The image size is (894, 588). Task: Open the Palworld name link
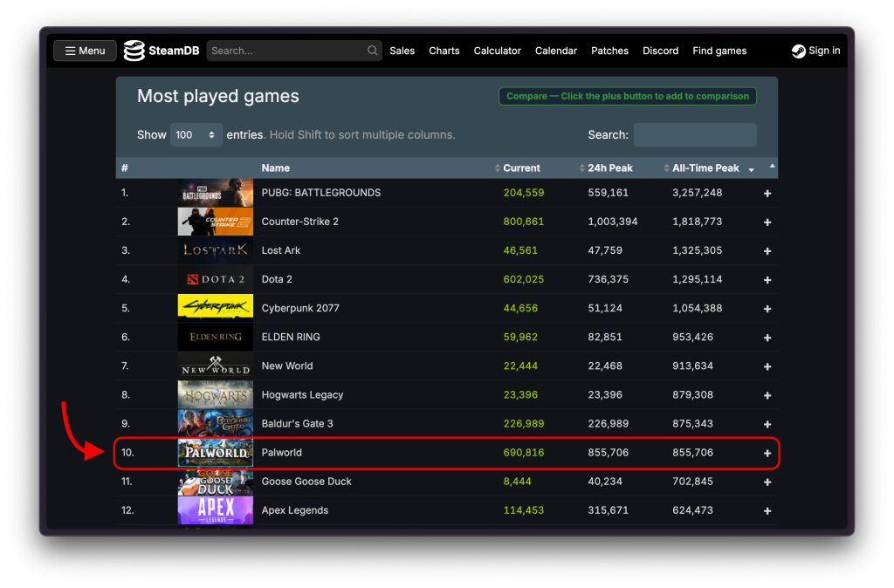282,453
